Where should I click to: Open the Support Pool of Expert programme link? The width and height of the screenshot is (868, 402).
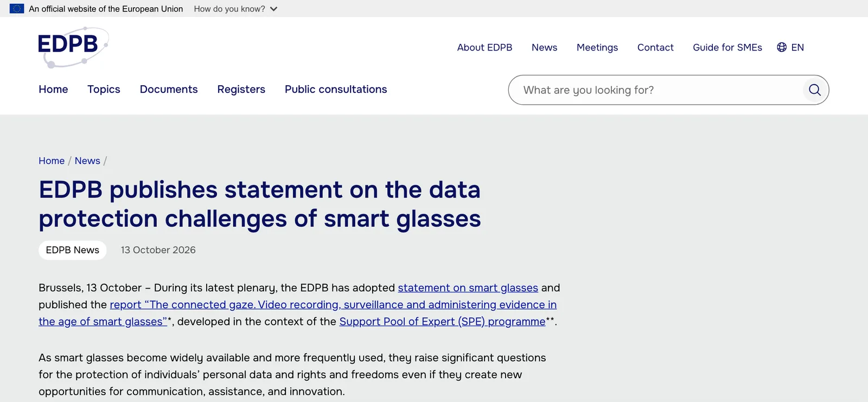443,322
